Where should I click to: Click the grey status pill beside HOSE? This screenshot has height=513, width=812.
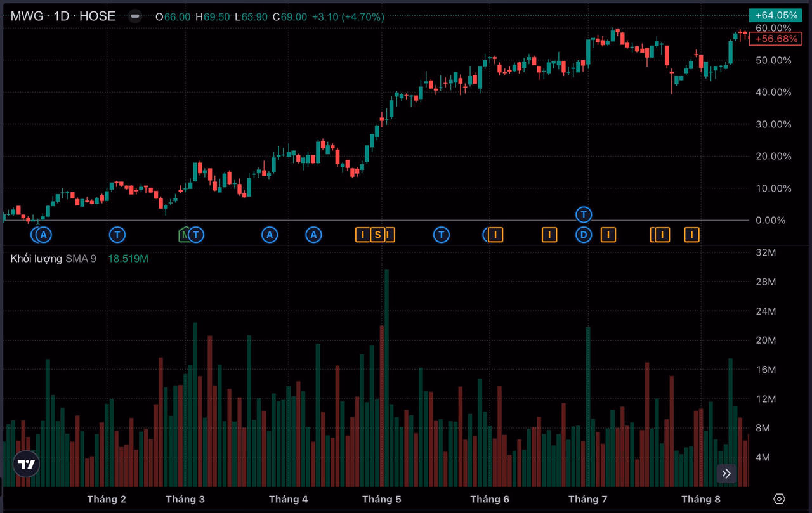[x=135, y=16]
